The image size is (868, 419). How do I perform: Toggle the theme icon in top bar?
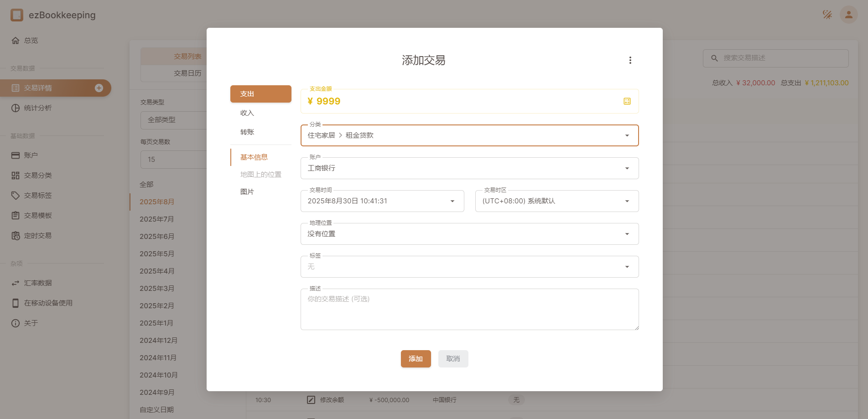coord(827,15)
